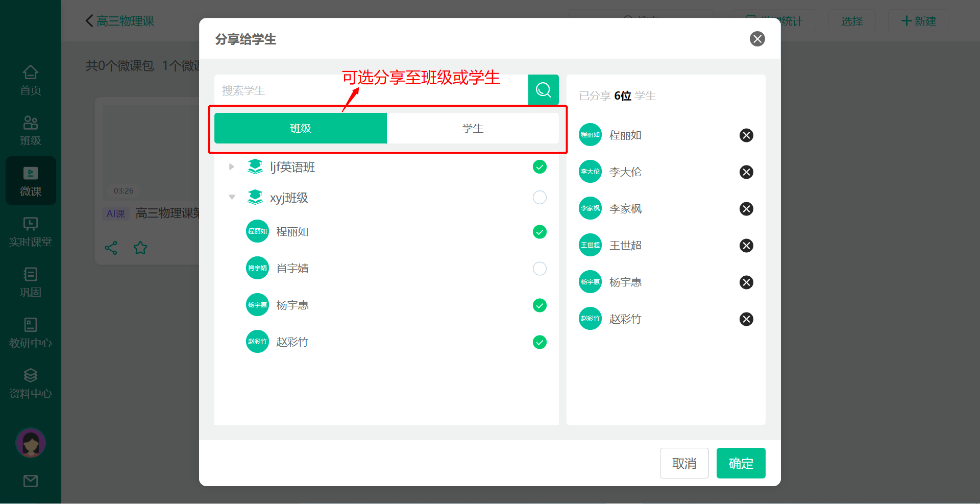This screenshot has height=504, width=980.
Task: Click the star favorite icon on the card
Action: coord(140,248)
